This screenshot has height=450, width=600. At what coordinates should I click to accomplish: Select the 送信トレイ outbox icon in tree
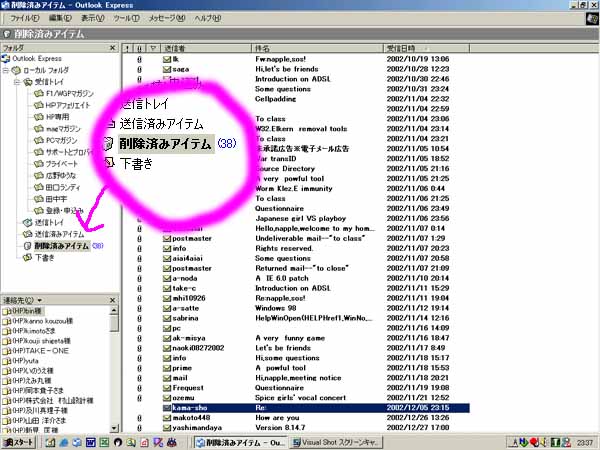(28, 222)
